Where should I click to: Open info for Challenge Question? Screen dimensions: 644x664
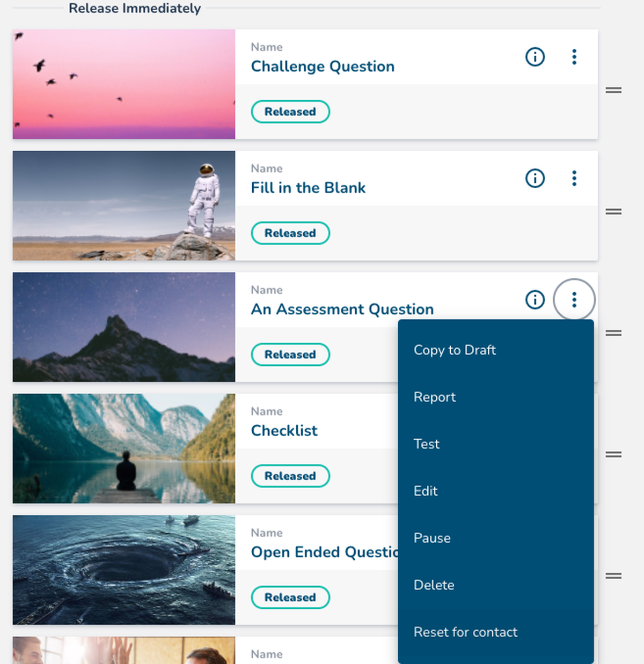[x=535, y=57]
